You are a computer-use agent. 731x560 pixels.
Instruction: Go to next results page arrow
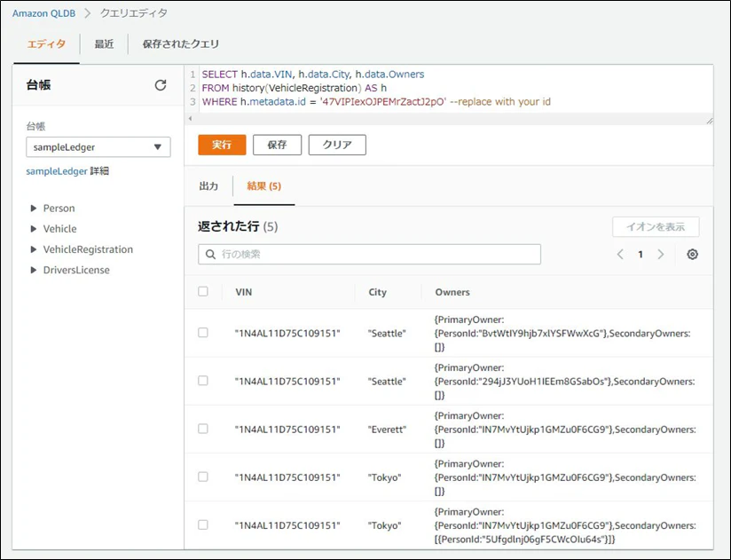661,254
